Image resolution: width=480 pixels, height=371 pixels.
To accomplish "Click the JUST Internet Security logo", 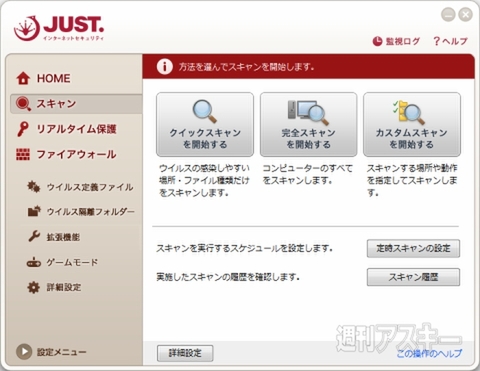I will [x=59, y=28].
